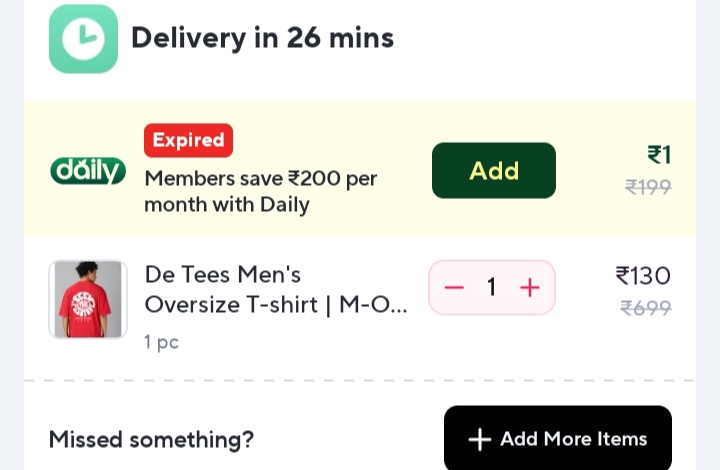Click the plus icon beside Add More Items
The height and width of the screenshot is (470, 720).
[480, 440]
